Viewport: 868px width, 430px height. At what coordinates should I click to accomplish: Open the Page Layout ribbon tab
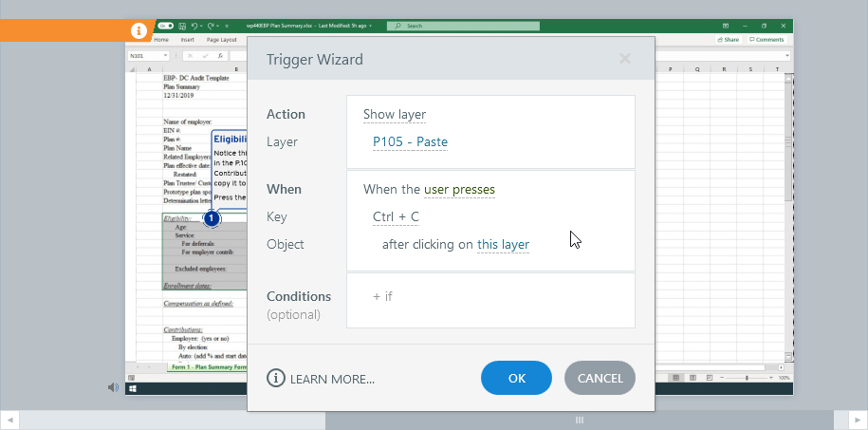click(x=221, y=40)
